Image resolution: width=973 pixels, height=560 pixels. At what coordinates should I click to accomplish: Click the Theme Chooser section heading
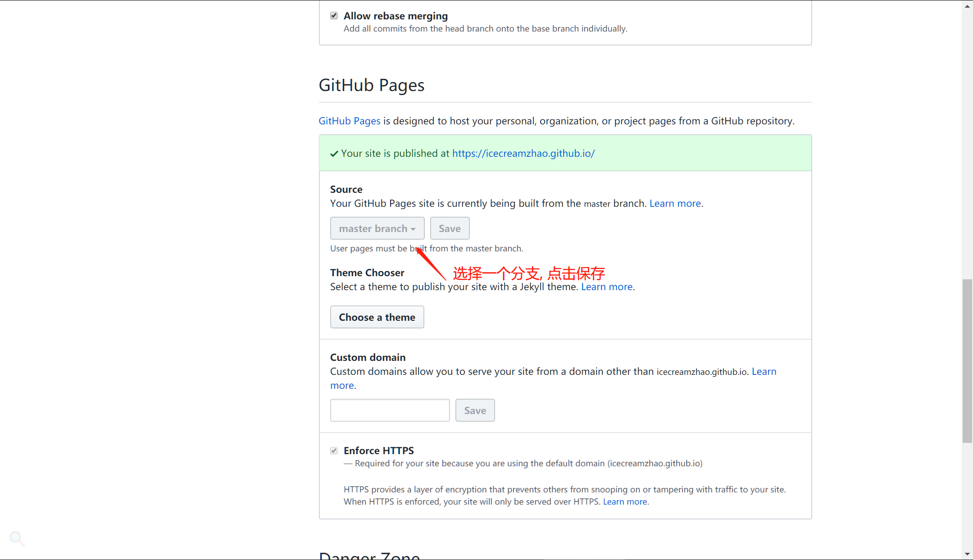pos(367,273)
